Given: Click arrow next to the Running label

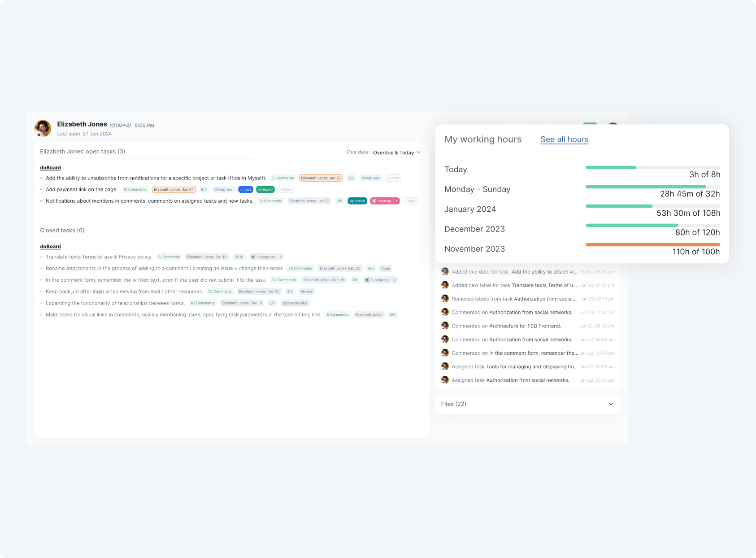Looking at the screenshot, I should tap(396, 201).
